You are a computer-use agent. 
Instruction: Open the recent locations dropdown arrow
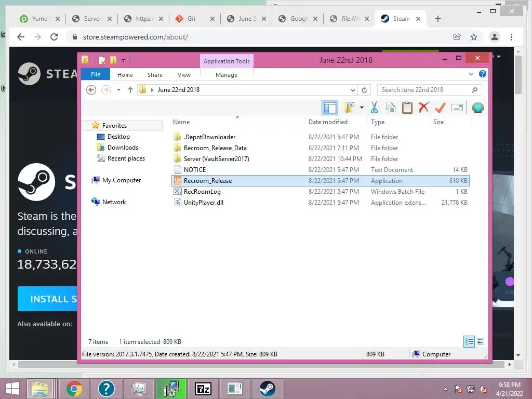(118, 90)
